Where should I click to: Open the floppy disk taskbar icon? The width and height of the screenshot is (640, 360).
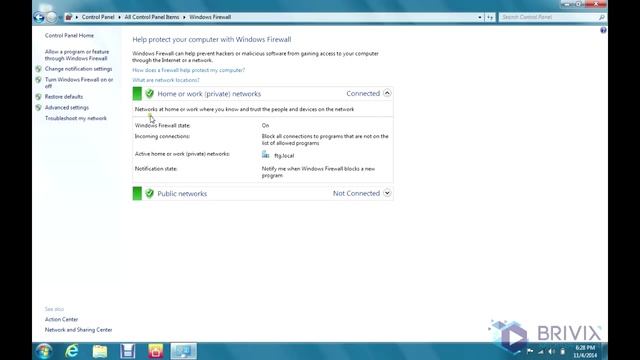point(128,351)
